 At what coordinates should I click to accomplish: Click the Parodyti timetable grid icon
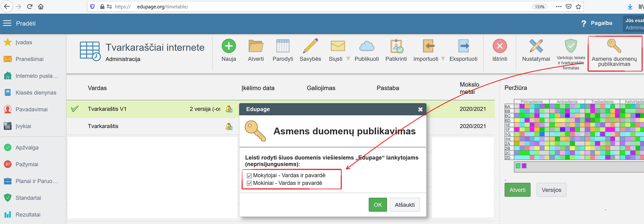click(283, 46)
